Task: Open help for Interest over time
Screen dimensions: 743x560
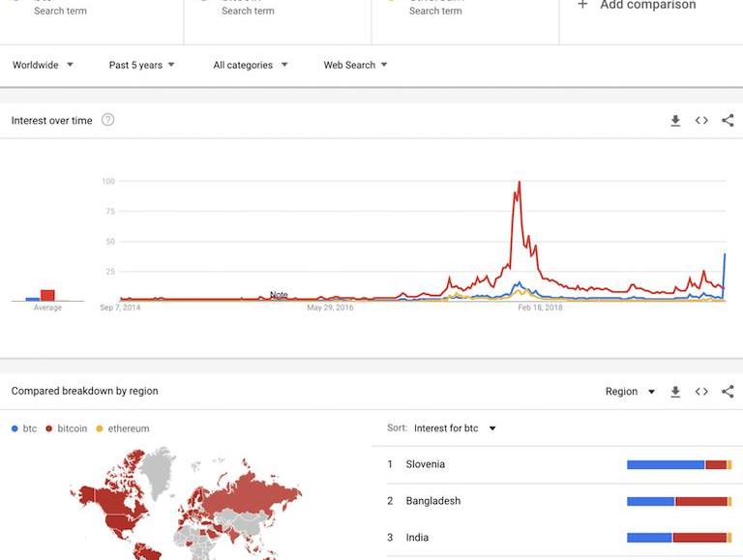Action: [108, 120]
